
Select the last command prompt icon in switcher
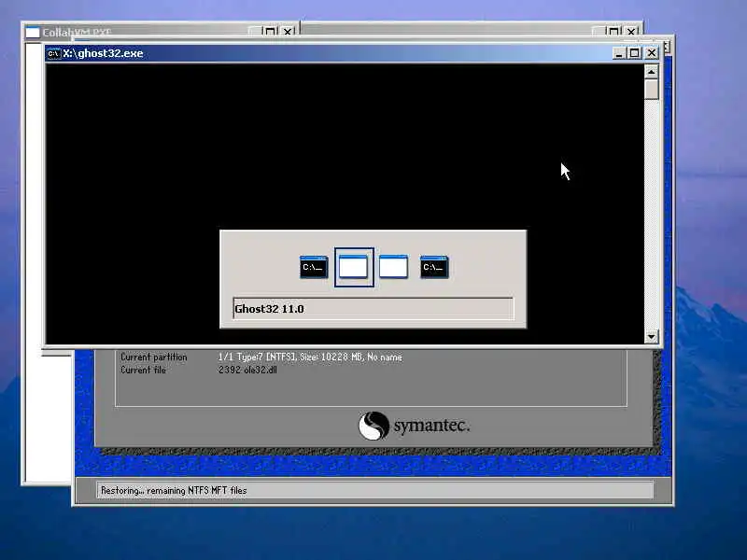pos(434,267)
